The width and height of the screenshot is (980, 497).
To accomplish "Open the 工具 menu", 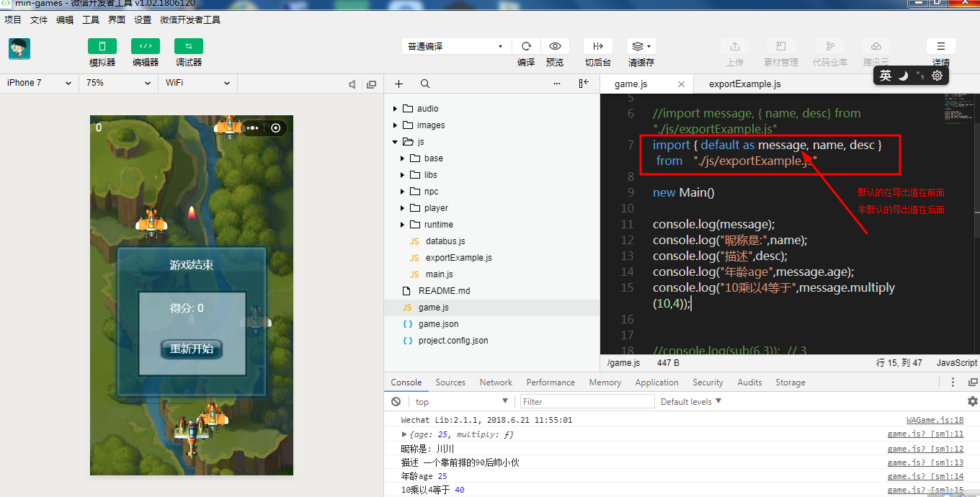I will point(91,19).
